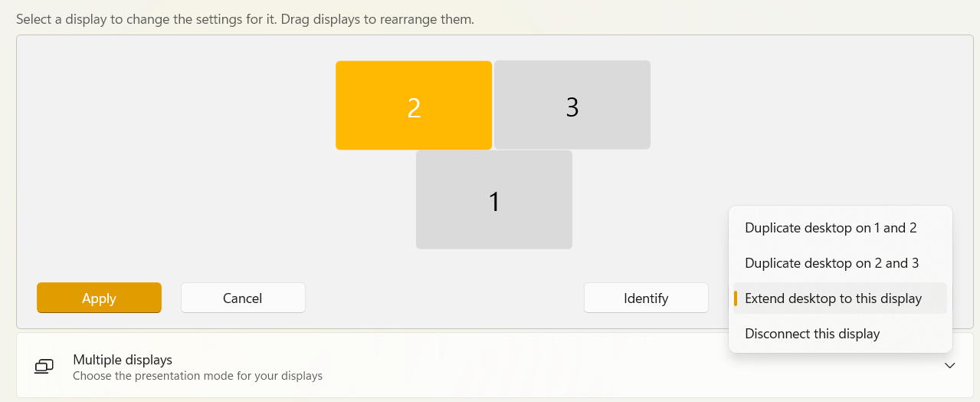Expand the Multiple displays chevron
Image resolution: width=980 pixels, height=402 pixels.
(x=950, y=366)
